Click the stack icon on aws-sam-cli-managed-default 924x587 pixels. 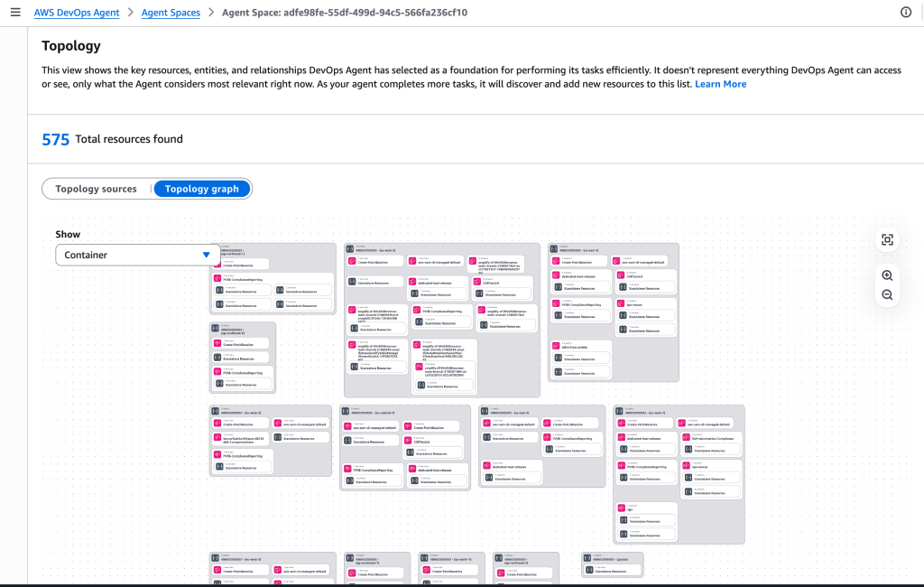414,261
